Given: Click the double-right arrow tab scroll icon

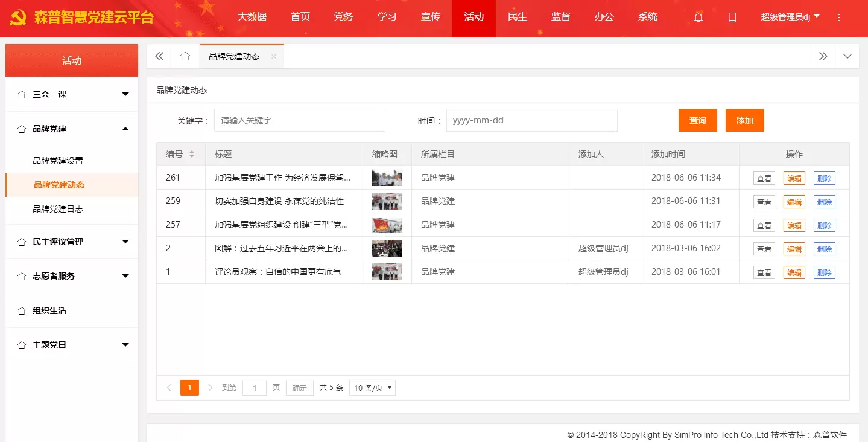Looking at the screenshot, I should (x=823, y=56).
